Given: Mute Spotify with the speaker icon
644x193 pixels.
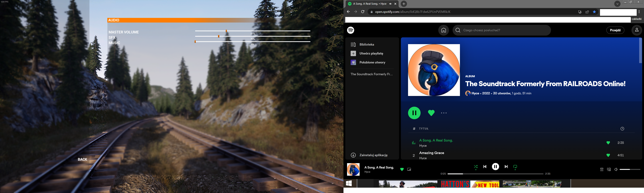Looking at the screenshot, I should pyautogui.click(x=616, y=170).
